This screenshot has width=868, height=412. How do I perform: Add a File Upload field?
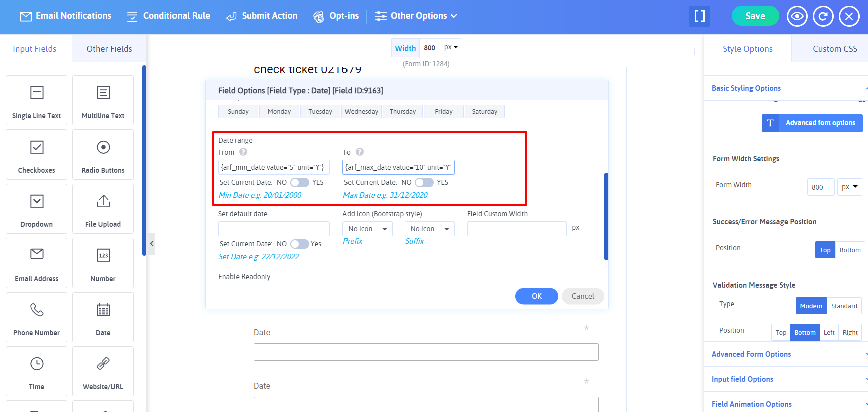(x=103, y=208)
